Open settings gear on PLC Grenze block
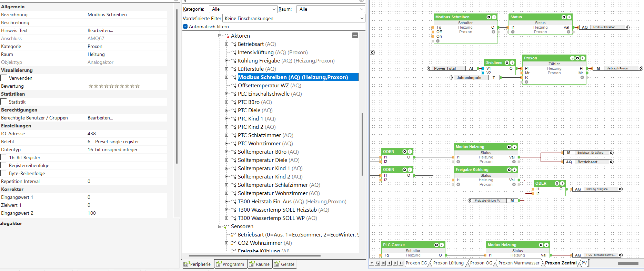This screenshot has height=271, width=644. pos(436,245)
